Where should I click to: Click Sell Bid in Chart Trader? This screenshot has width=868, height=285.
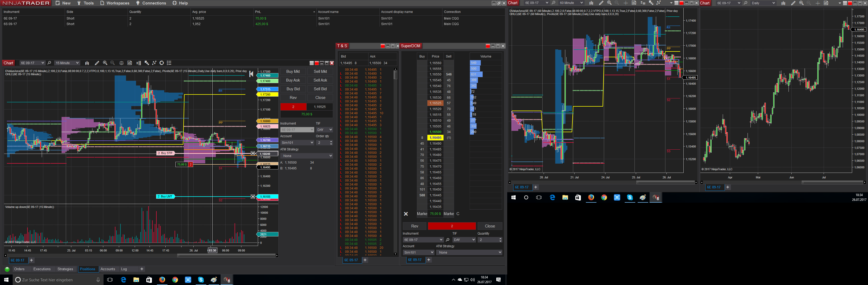coord(320,89)
